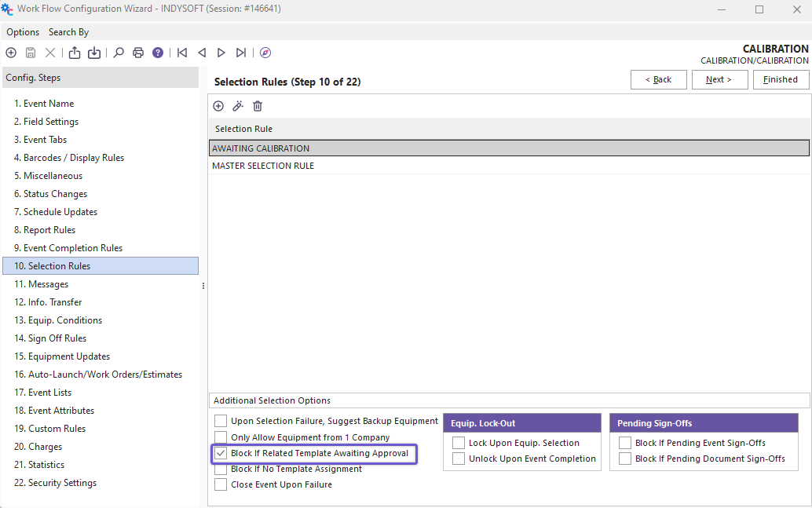
Task: Click the compass navigation icon
Action: click(265, 53)
